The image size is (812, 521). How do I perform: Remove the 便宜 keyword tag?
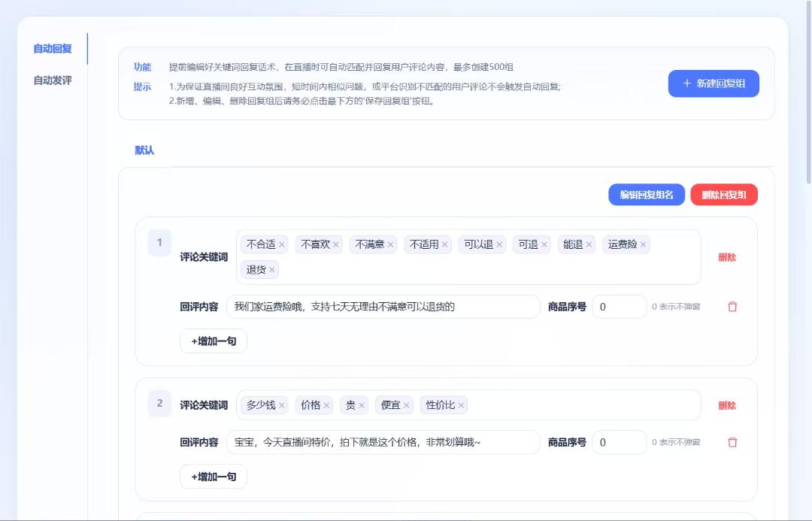[x=407, y=405]
